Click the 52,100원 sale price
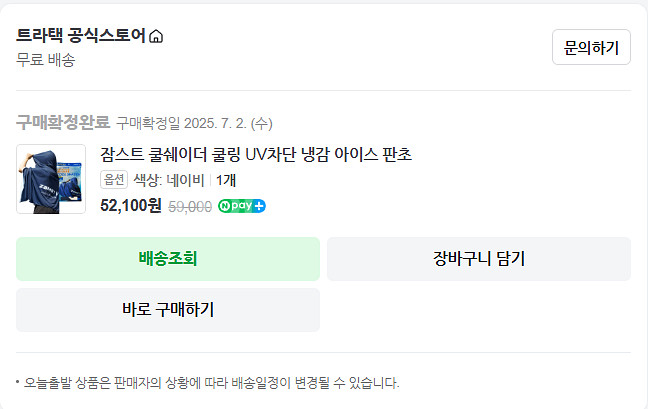The width and height of the screenshot is (648, 409). [x=131, y=206]
